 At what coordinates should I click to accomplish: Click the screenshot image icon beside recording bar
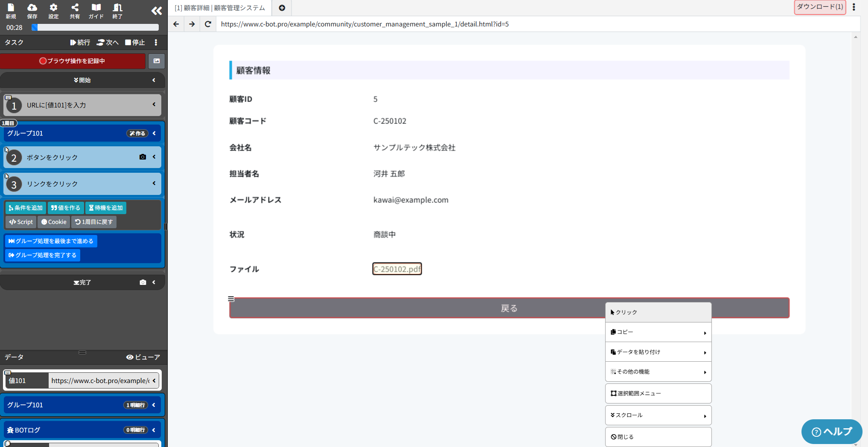157,61
